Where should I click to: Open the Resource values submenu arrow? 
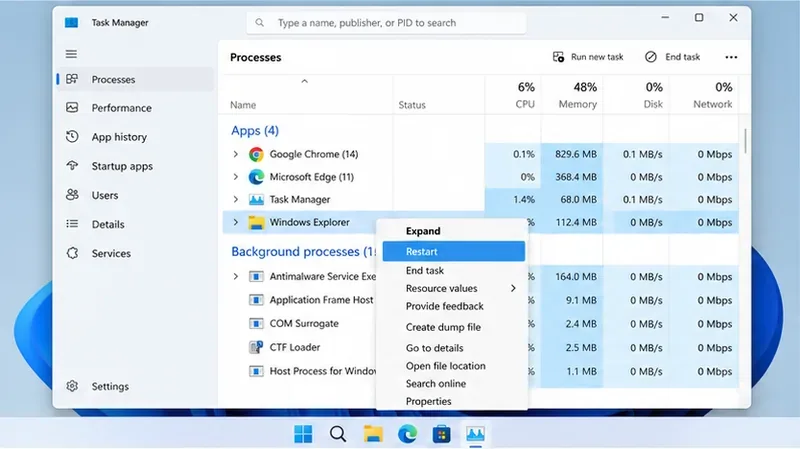(x=513, y=288)
